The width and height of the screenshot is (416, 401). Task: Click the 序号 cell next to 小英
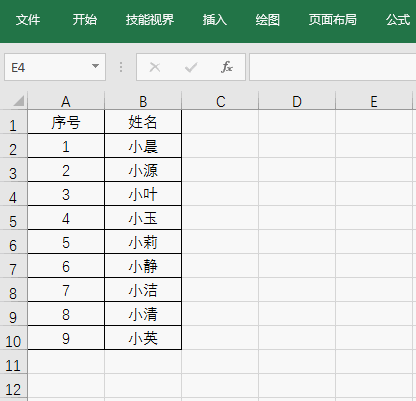click(x=66, y=338)
